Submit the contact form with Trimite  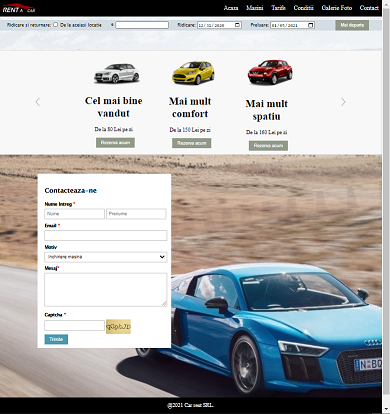pos(56,339)
